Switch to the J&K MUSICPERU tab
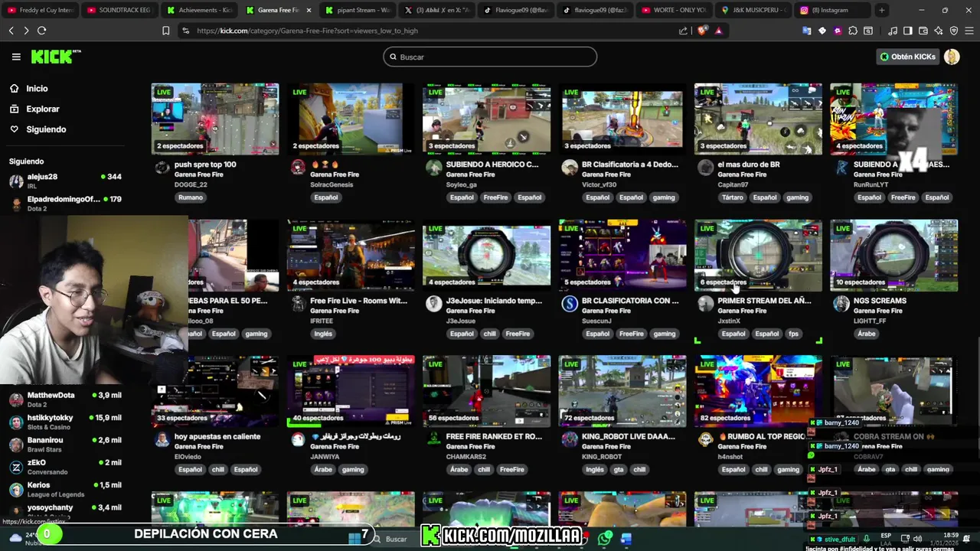The height and width of the screenshot is (551, 980). point(754,10)
